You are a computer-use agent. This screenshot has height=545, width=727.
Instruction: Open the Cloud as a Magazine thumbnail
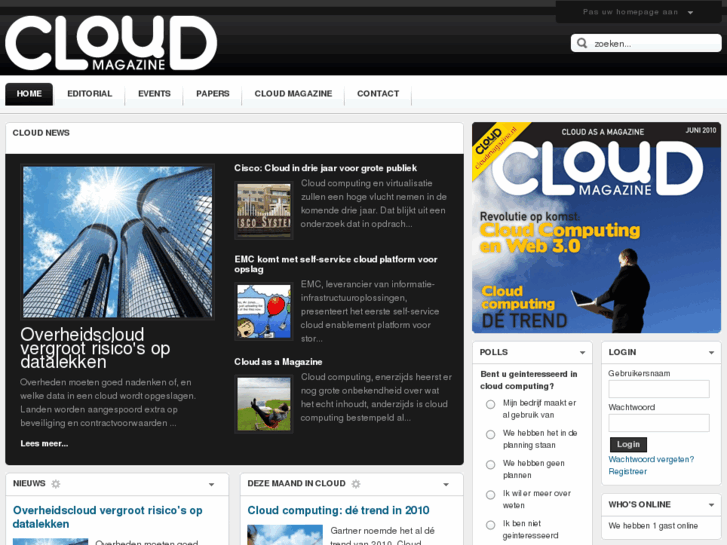pyautogui.click(x=264, y=404)
